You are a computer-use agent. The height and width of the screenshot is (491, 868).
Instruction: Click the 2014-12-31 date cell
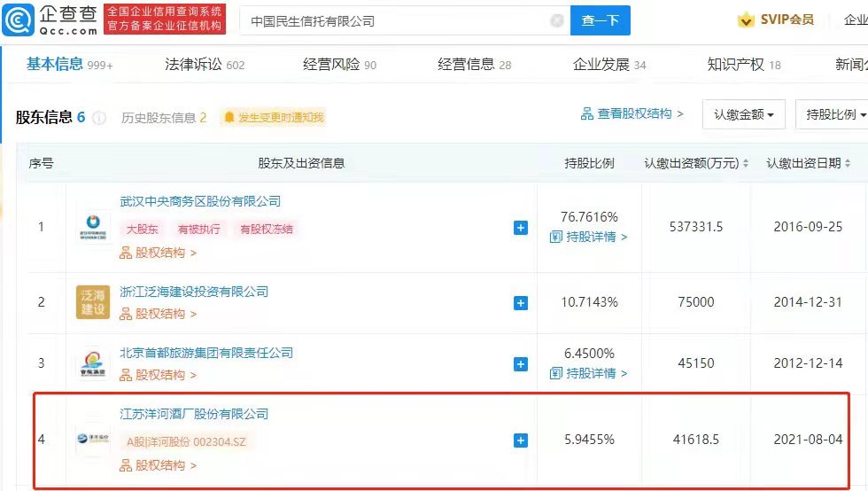pyautogui.click(x=808, y=302)
